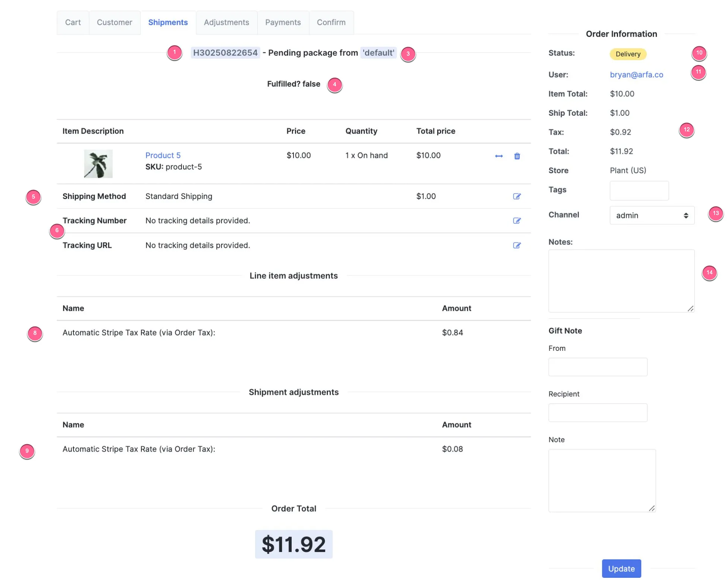Select the Shipments tab
728x580 pixels.
pyautogui.click(x=168, y=22)
